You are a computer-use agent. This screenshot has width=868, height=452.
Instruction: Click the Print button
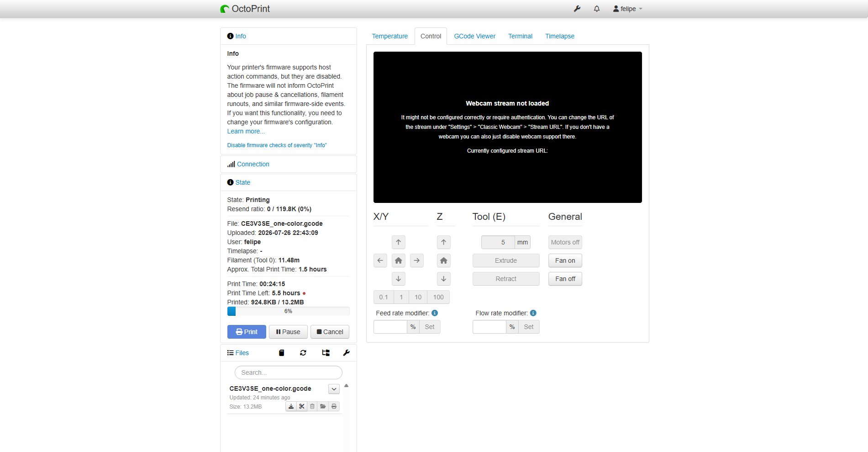[x=247, y=332]
